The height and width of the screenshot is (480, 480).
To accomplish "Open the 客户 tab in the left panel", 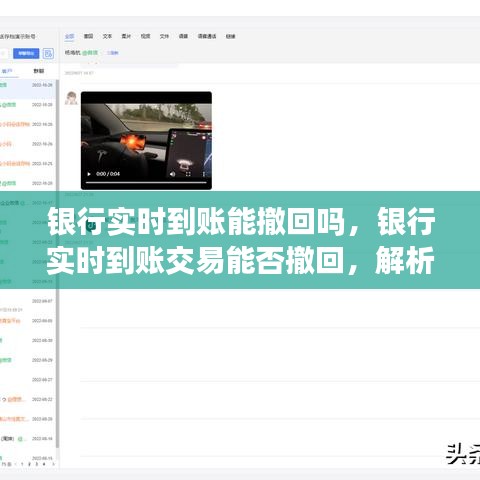I will 7,71.
